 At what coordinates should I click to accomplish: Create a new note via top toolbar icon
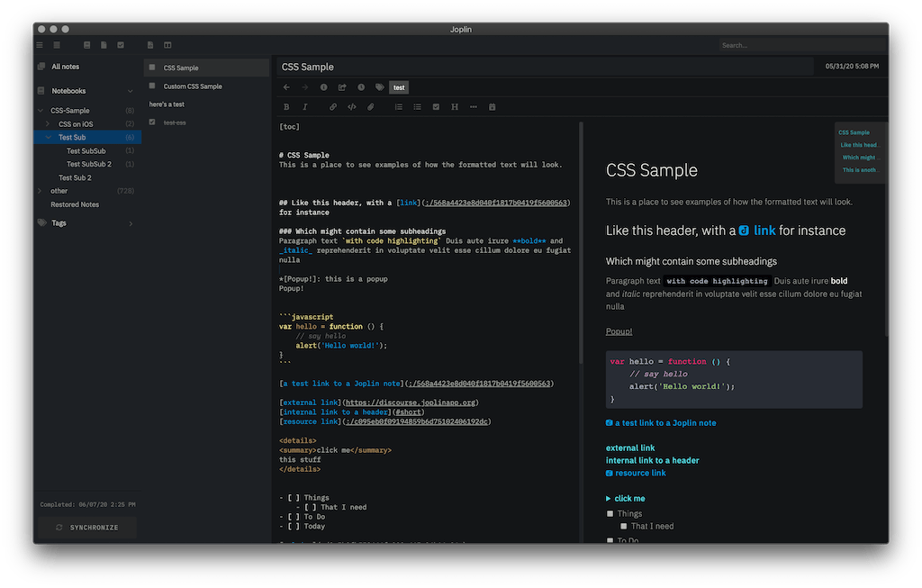[x=104, y=45]
